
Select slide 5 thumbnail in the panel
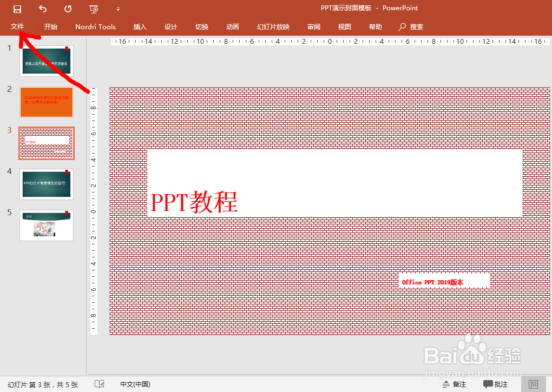(47, 225)
